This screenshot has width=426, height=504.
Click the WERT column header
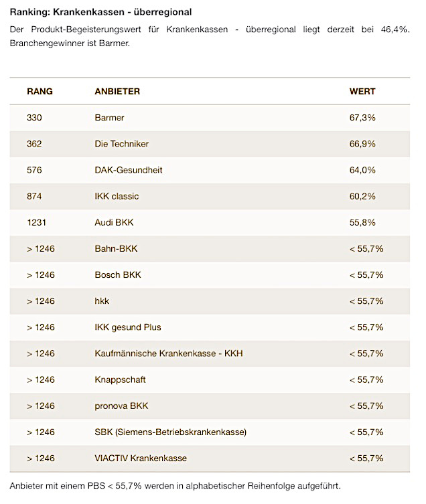pos(362,91)
